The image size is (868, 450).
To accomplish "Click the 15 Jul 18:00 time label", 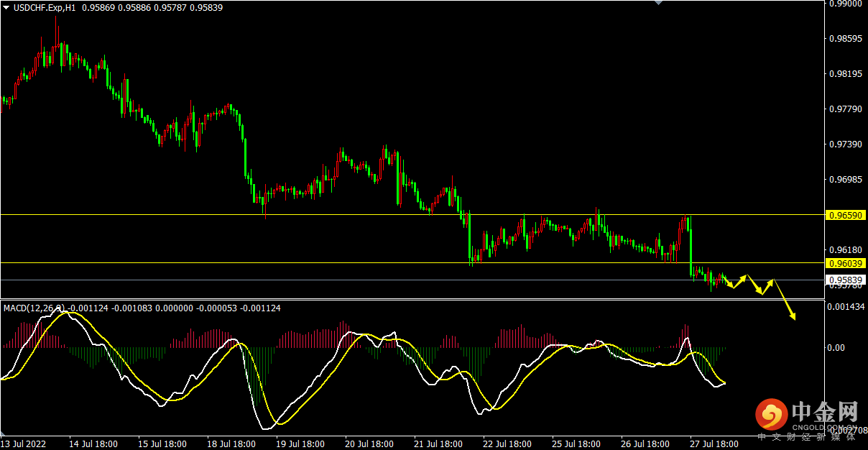I will [x=162, y=444].
